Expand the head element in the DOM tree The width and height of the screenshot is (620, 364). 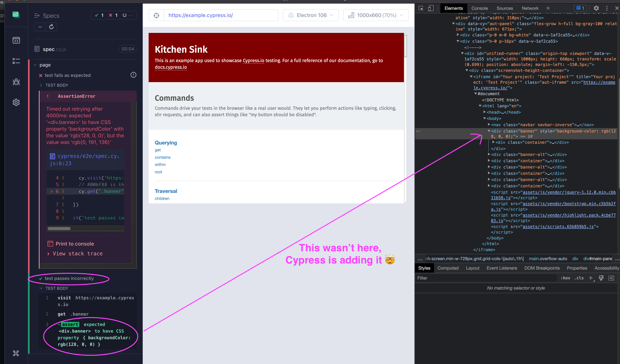click(x=485, y=112)
